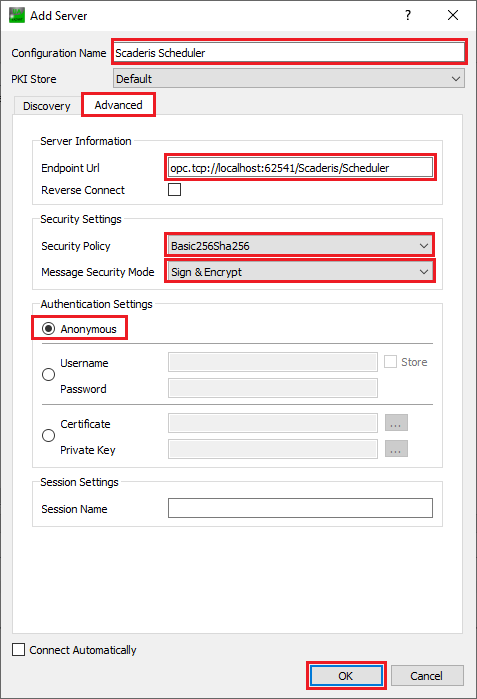
Task: Click into the Session Name field
Action: pos(300,508)
